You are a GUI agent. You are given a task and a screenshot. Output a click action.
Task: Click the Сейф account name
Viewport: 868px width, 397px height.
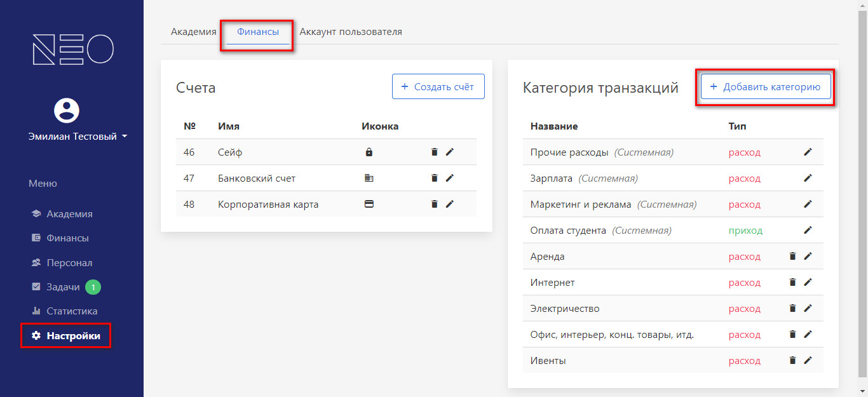point(230,152)
